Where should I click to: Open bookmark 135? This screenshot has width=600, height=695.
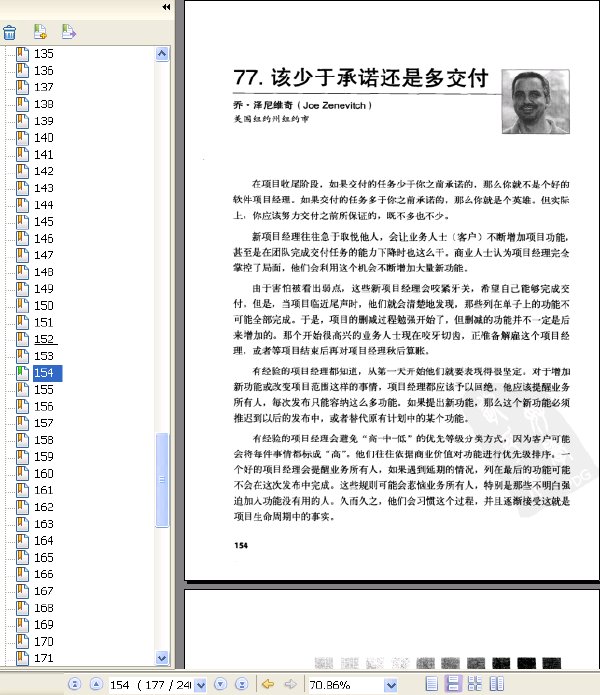43,54
